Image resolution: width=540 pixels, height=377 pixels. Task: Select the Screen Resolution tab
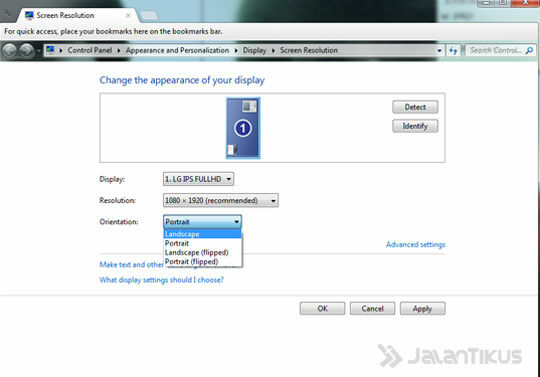point(77,15)
